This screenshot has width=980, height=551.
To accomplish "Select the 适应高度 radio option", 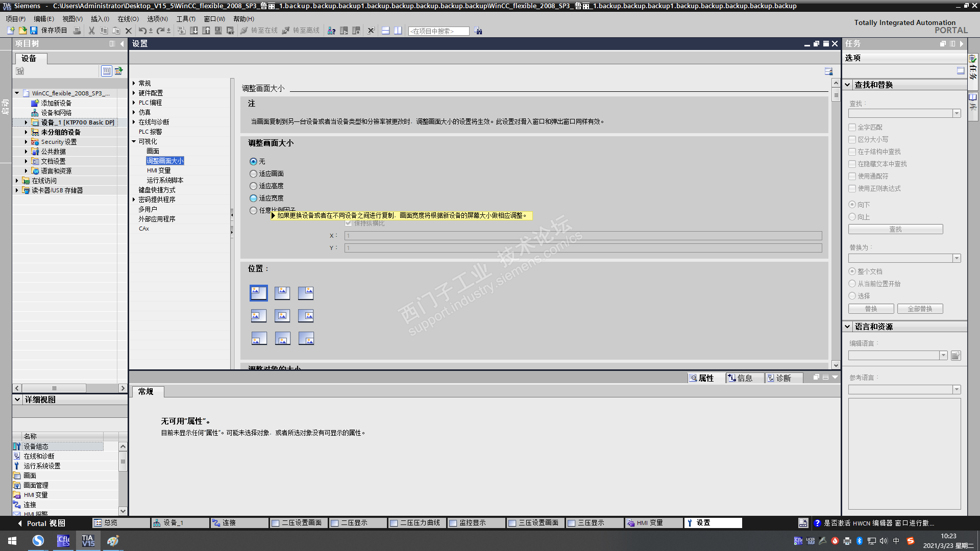I will point(254,186).
